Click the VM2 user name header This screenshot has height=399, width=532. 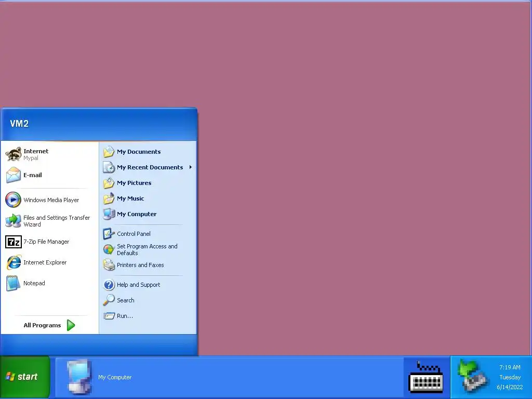[19, 124]
